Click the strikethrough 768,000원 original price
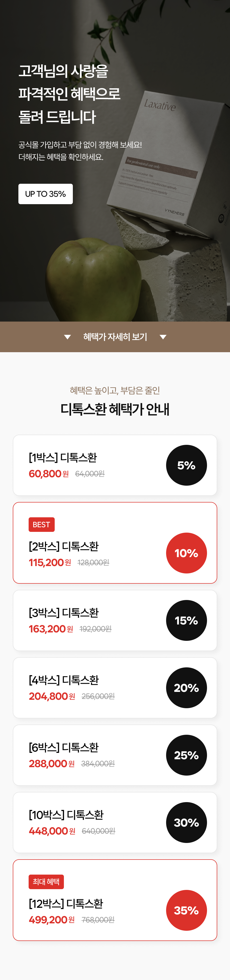Image resolution: width=230 pixels, height=980 pixels. pos(98,920)
